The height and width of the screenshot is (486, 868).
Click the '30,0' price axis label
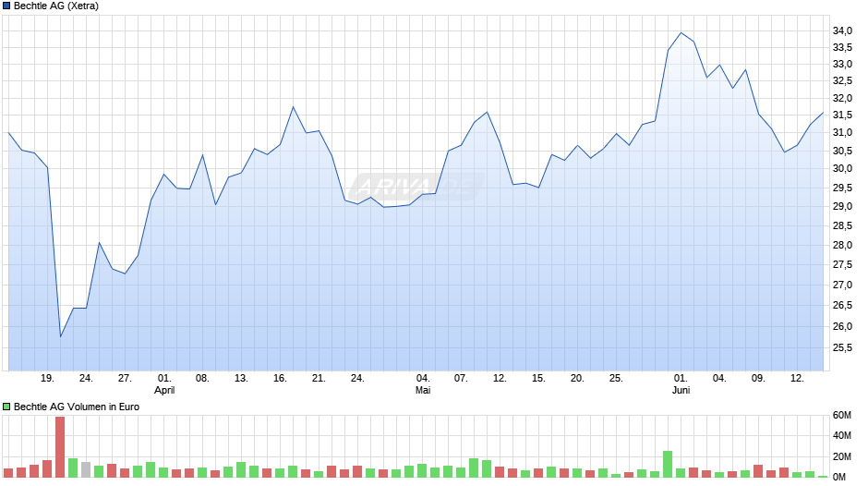point(842,169)
